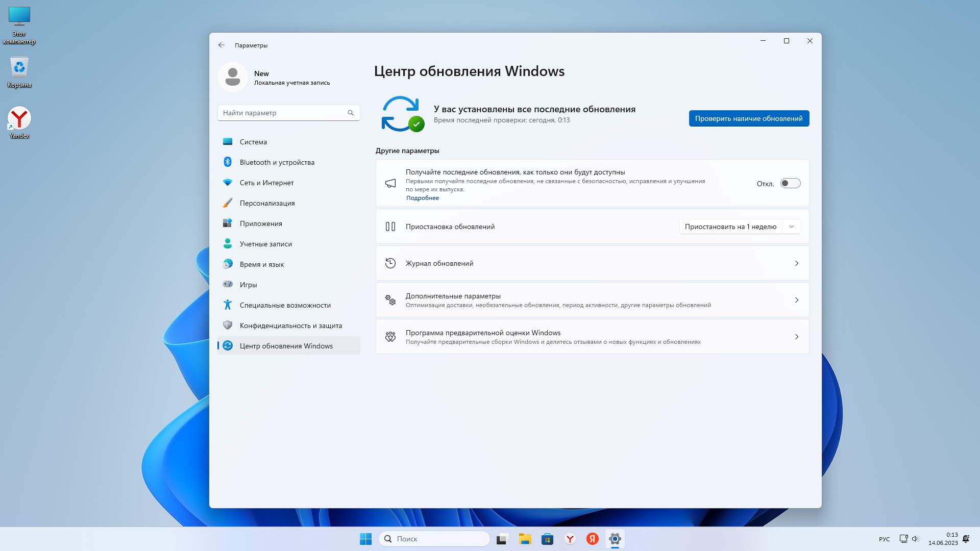
Task: Open Журнал обновлений chevron
Action: point(796,263)
